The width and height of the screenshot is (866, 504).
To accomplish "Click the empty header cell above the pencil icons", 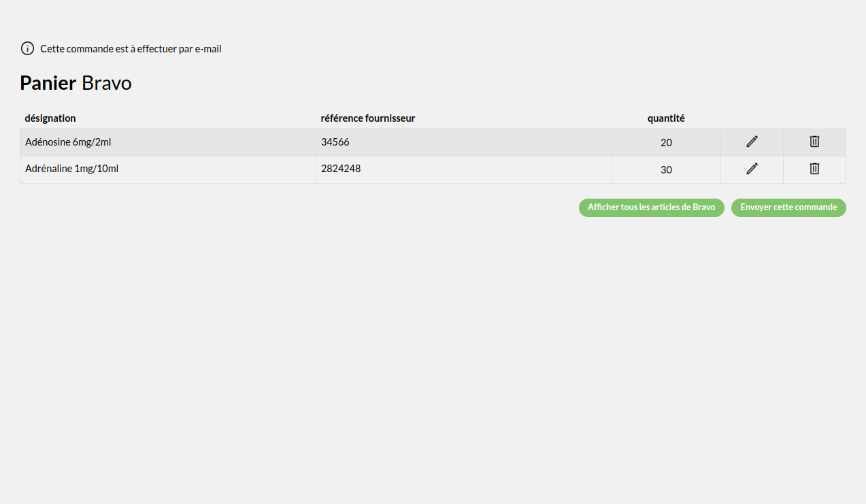I will point(752,118).
